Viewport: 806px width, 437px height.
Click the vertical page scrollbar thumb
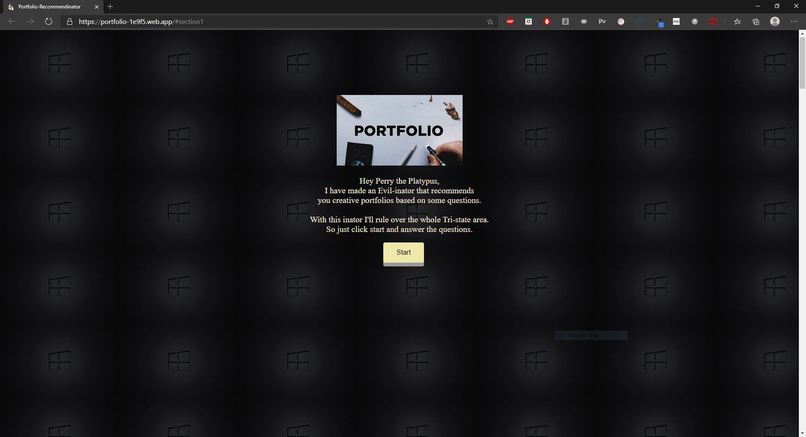point(802,64)
